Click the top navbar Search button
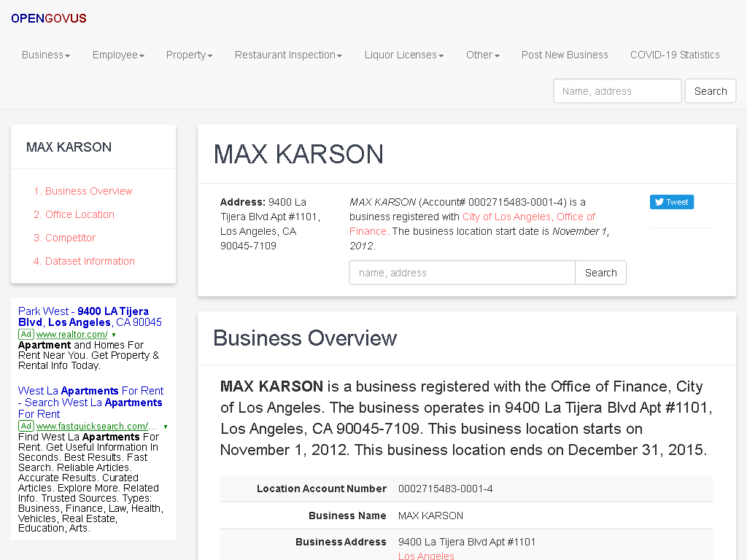This screenshot has height=560, width=747. click(x=711, y=91)
